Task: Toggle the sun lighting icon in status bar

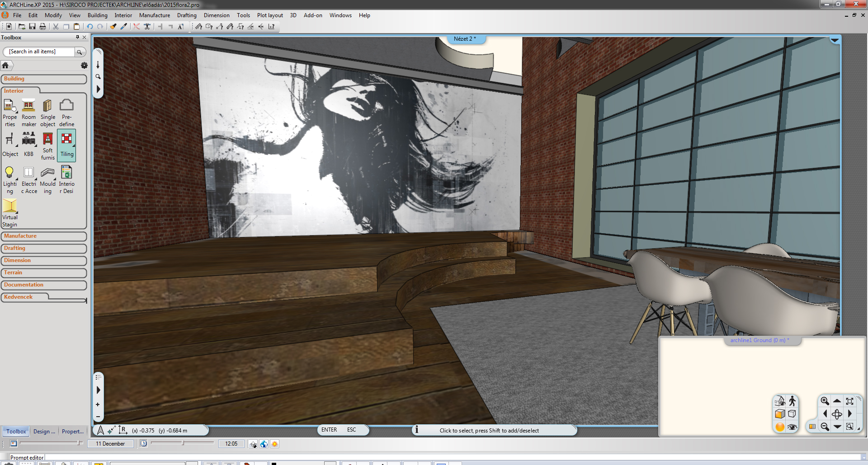Action: pos(274,444)
